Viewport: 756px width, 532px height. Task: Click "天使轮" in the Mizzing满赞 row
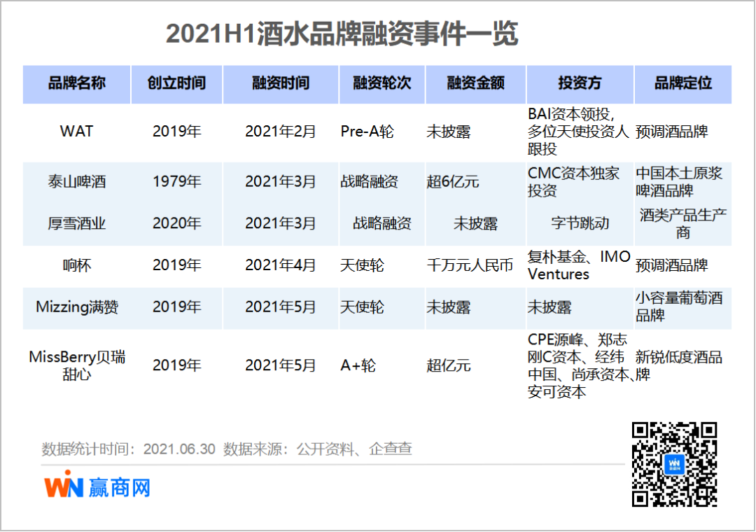[x=362, y=307]
